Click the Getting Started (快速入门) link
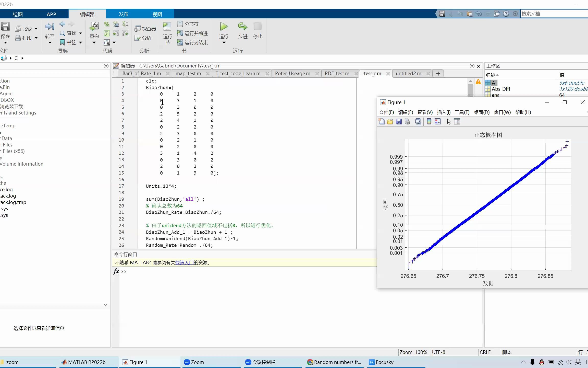Screen dimensions: 588x368 click(184, 263)
